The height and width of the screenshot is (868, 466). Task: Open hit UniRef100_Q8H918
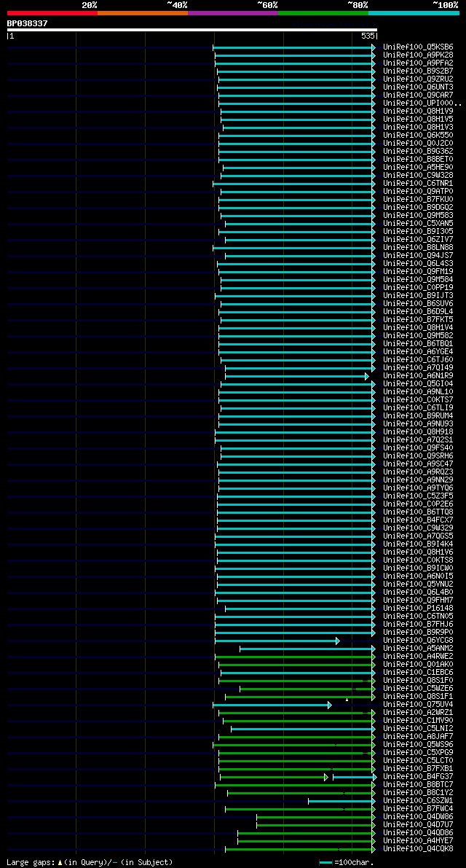pyautogui.click(x=418, y=432)
